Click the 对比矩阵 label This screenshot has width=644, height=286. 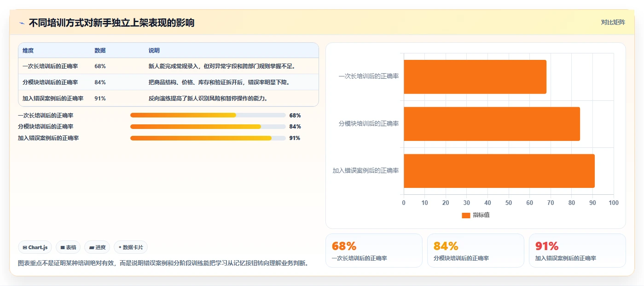tap(613, 22)
